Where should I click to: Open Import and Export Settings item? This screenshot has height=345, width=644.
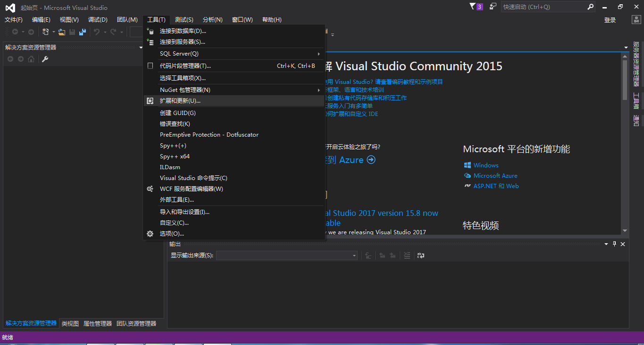pyautogui.click(x=234, y=212)
